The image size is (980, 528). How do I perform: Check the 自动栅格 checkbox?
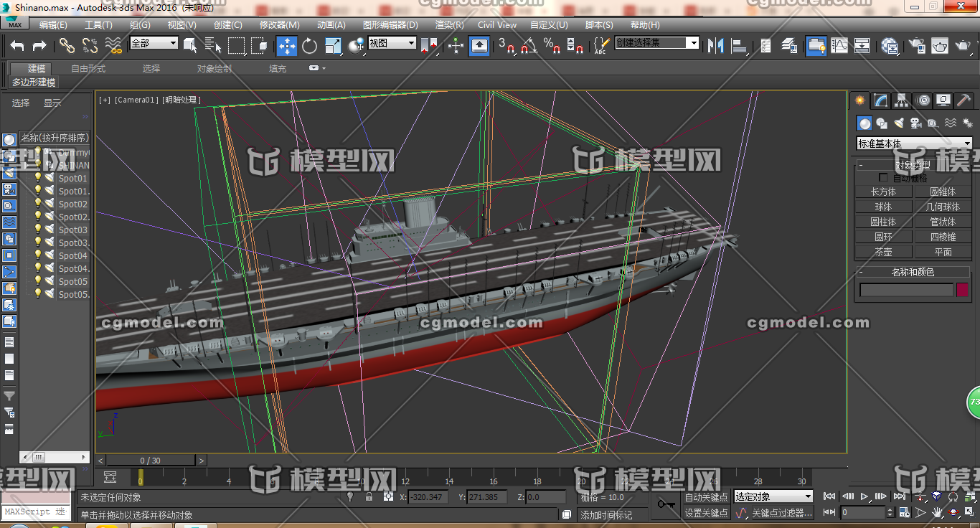point(883,176)
